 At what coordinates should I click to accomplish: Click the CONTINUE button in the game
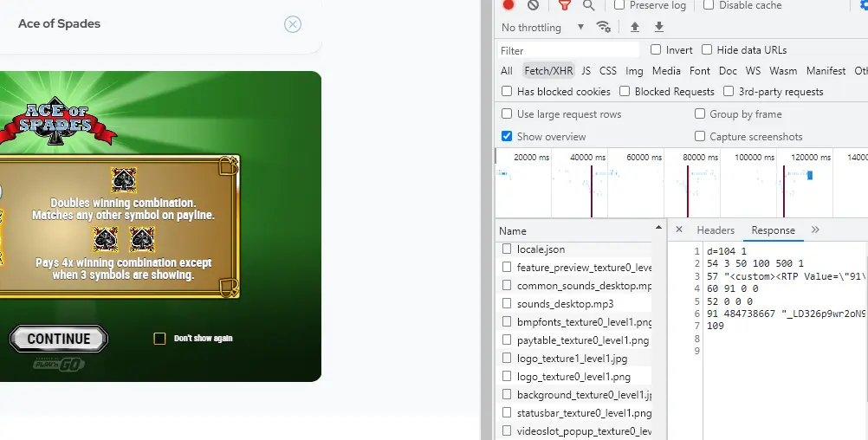coord(59,339)
